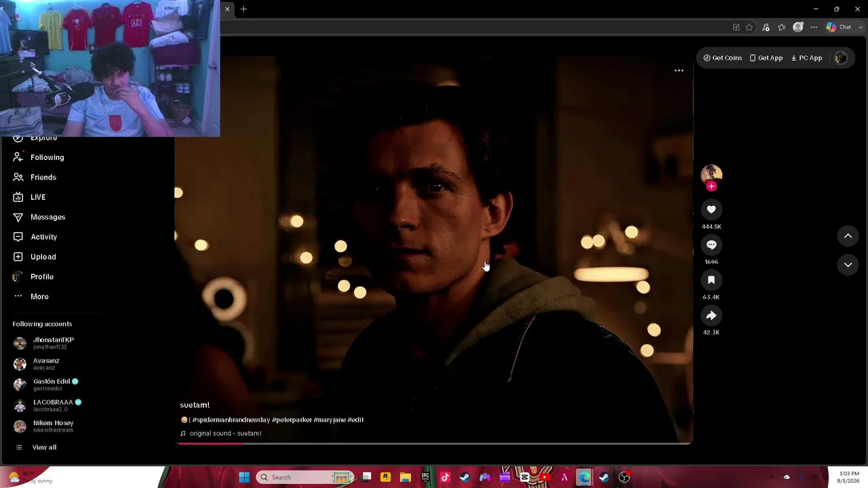Save the video with the bookmark icon
868x488 pixels.
pyautogui.click(x=711, y=280)
